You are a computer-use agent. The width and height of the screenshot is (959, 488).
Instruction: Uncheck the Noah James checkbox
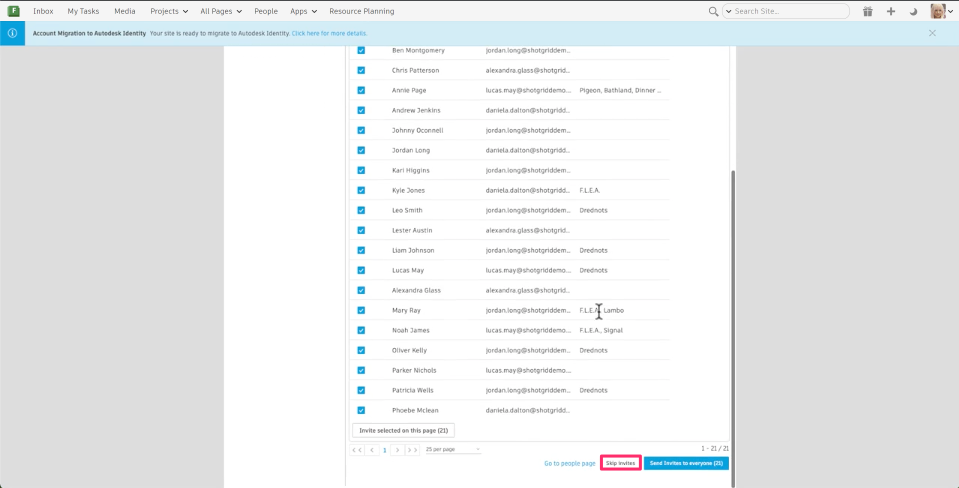361,330
